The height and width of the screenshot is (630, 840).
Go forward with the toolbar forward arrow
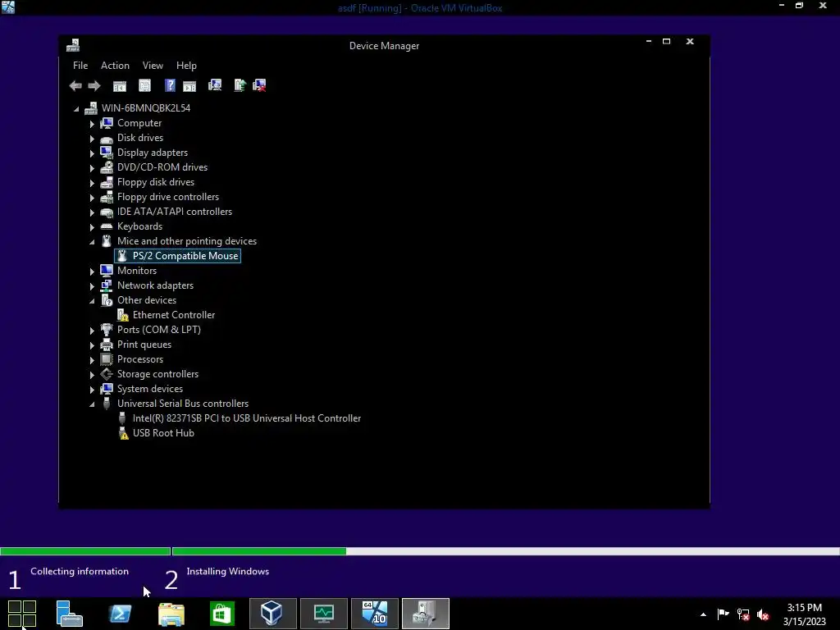click(x=94, y=85)
